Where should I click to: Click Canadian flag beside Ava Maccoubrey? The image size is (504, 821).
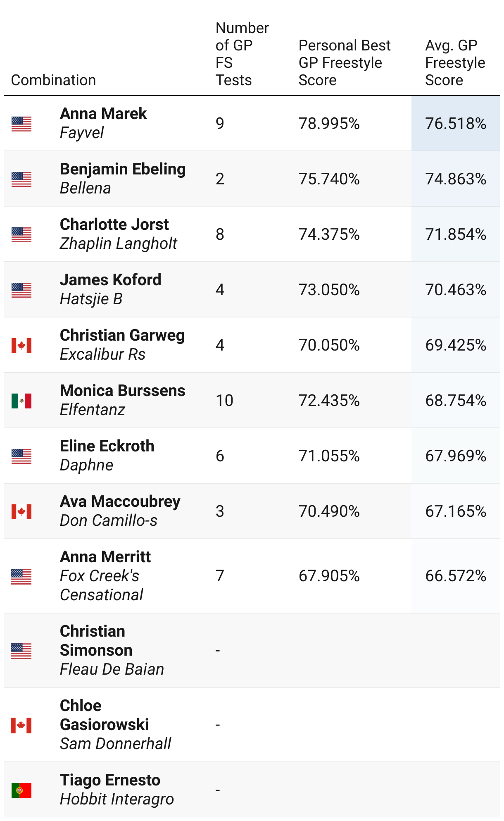(x=21, y=511)
